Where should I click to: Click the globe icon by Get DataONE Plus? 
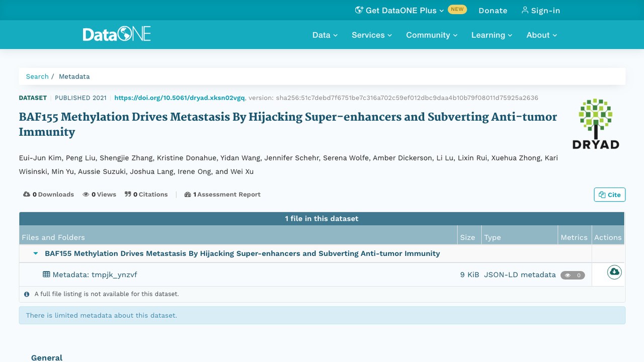pos(359,10)
